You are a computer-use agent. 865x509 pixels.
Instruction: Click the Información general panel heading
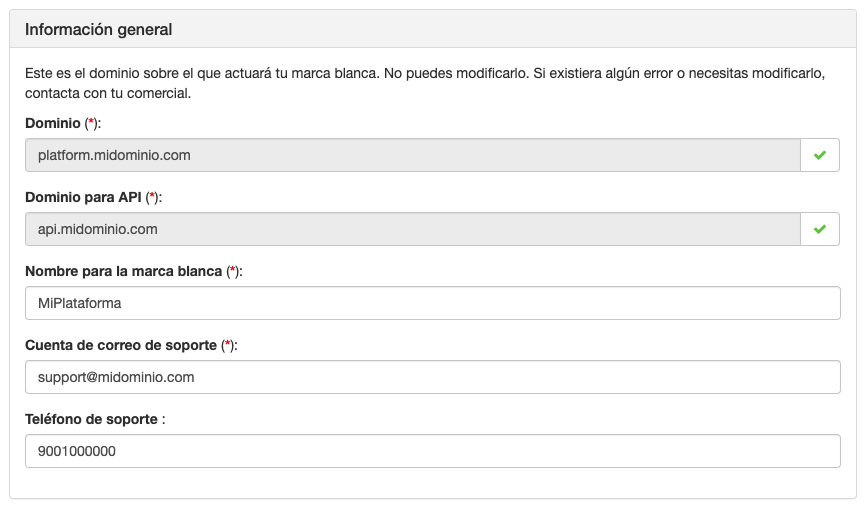[x=99, y=30]
